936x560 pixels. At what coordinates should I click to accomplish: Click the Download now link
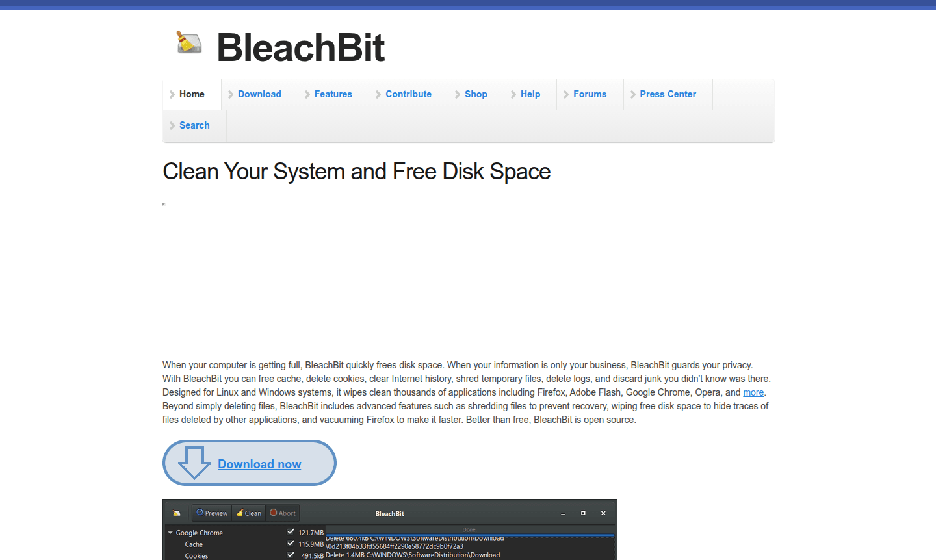[x=259, y=464]
